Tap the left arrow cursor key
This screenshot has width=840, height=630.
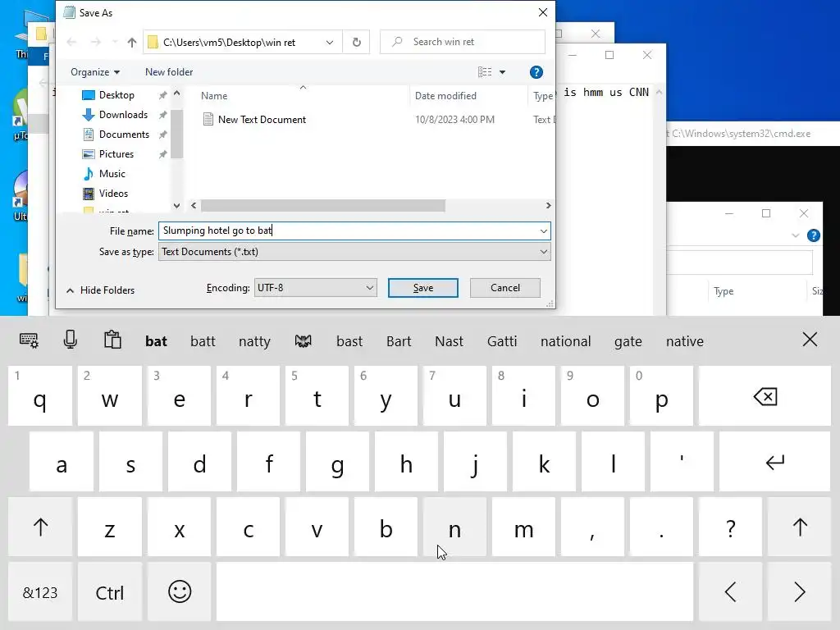729,592
